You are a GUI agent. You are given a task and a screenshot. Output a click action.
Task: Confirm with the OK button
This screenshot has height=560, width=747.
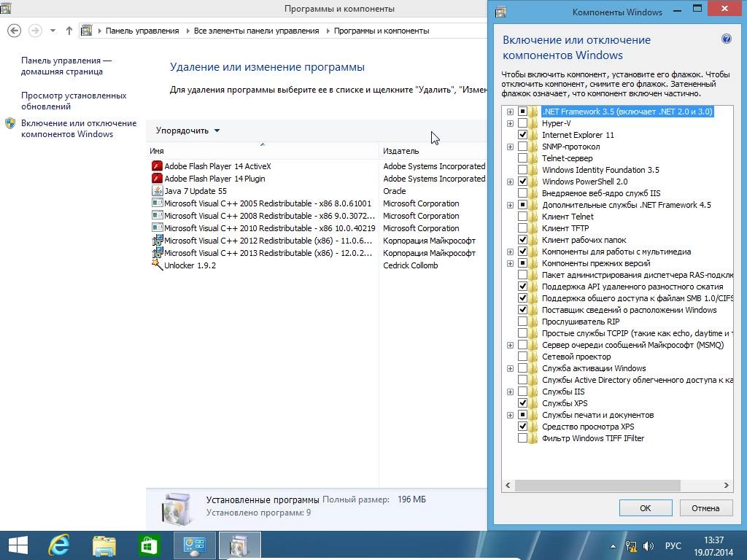(x=646, y=508)
